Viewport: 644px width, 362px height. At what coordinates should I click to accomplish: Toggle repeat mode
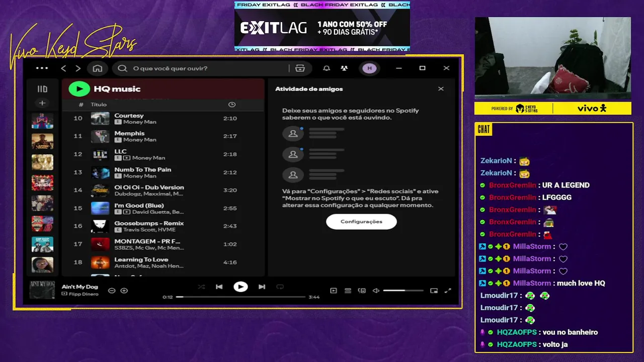pyautogui.click(x=280, y=287)
